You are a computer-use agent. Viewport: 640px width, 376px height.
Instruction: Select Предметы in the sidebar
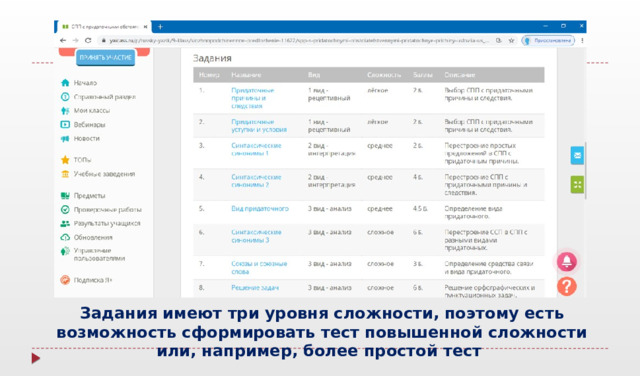[x=89, y=196]
